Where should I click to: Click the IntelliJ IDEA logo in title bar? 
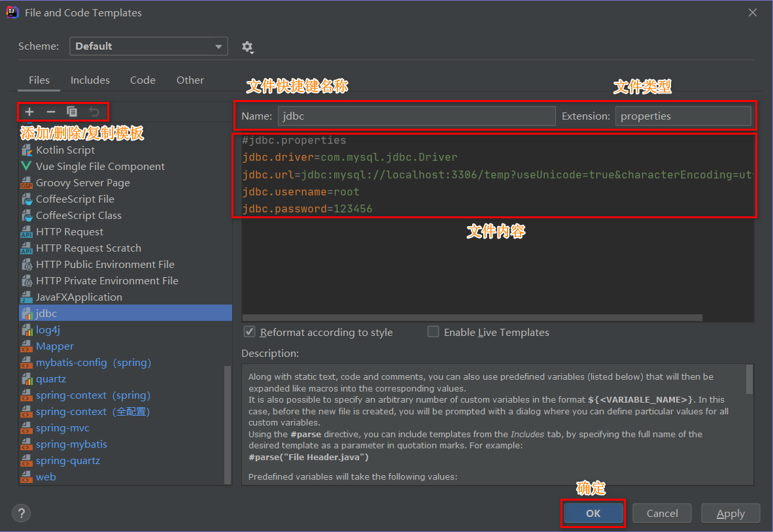[x=12, y=12]
